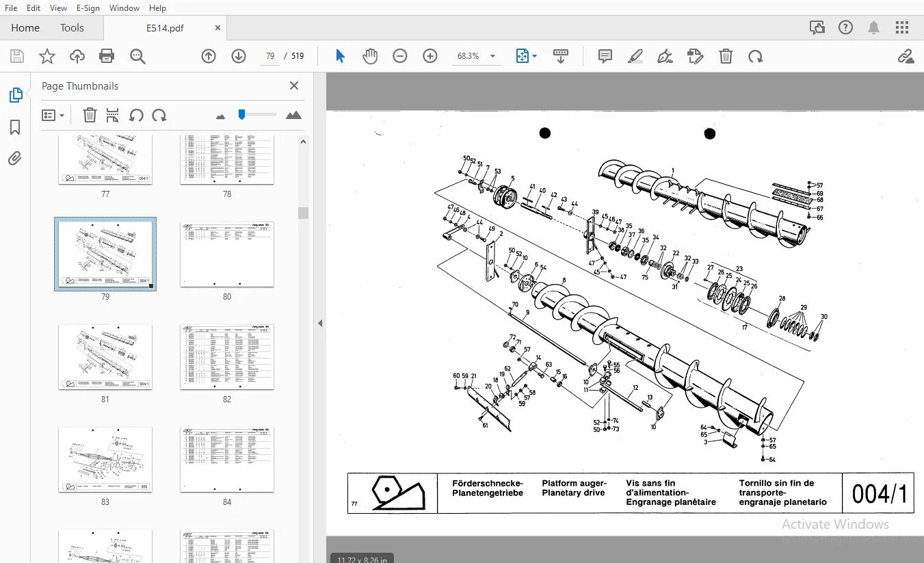Delete the page with the toolbar trash icon

726,56
